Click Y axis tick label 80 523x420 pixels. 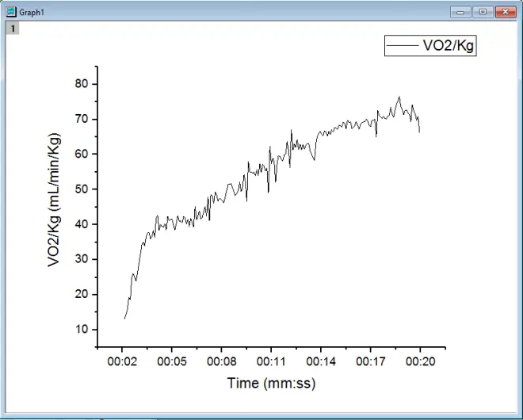click(82, 84)
